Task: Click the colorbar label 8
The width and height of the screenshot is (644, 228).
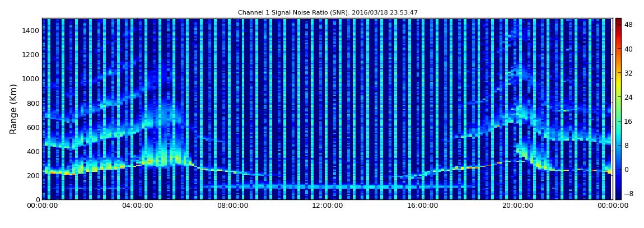Action: (x=627, y=146)
